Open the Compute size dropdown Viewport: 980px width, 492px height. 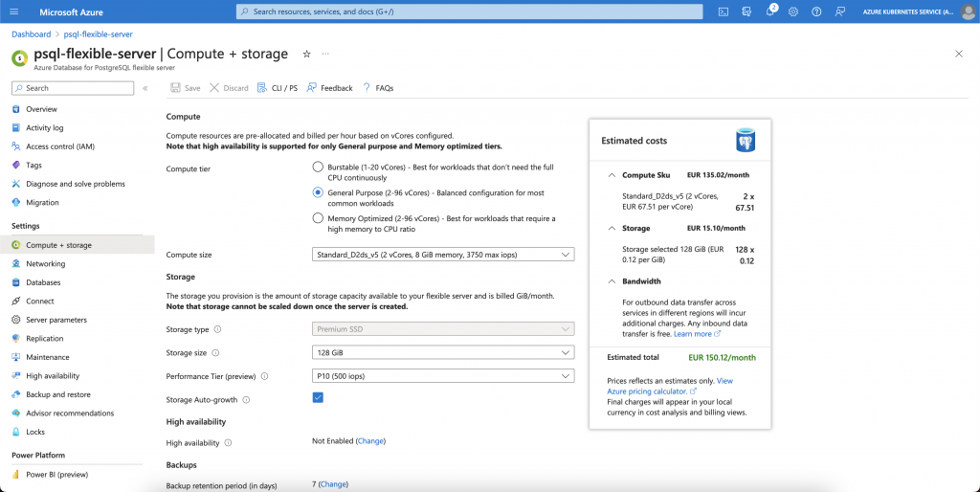click(443, 255)
